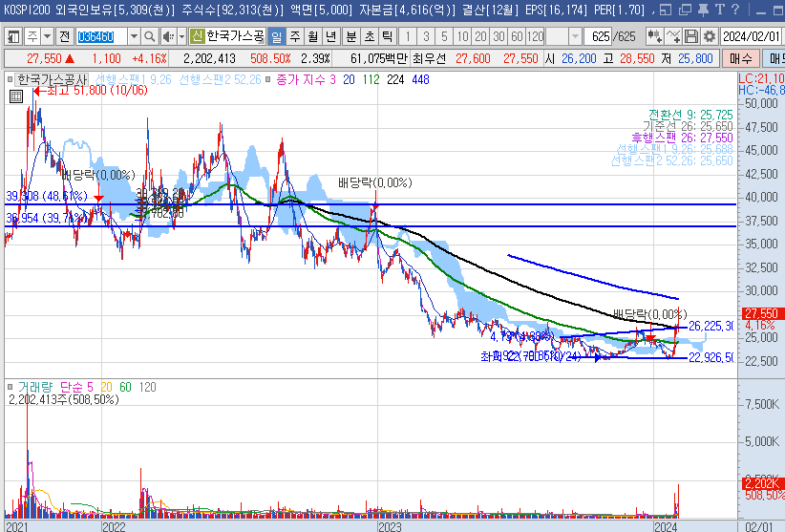Click the 112 moving average legend value

coord(371,79)
